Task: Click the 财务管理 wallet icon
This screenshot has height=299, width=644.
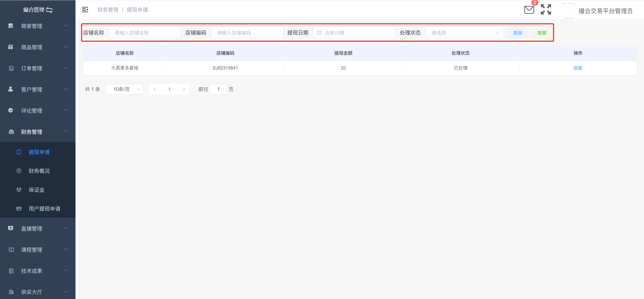Action: (11, 132)
